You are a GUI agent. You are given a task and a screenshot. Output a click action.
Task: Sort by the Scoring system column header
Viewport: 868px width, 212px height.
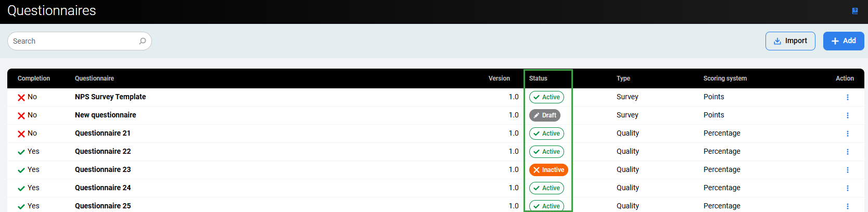click(725, 78)
